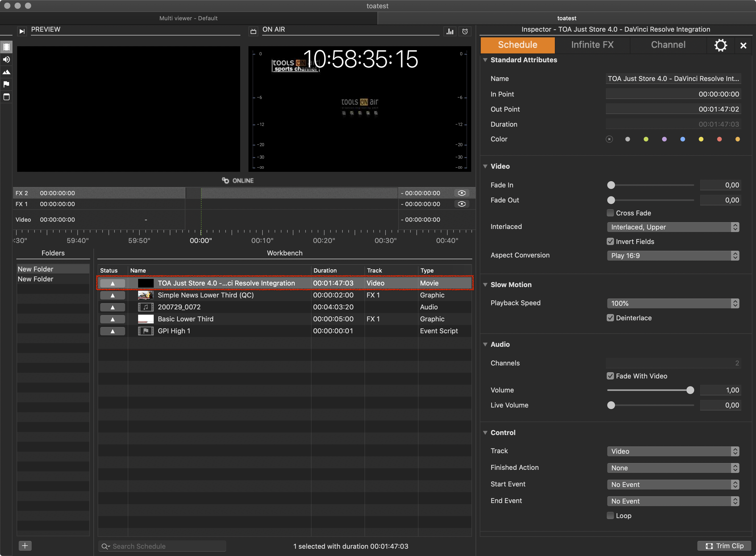Show the audio level meter icon

click(x=450, y=31)
